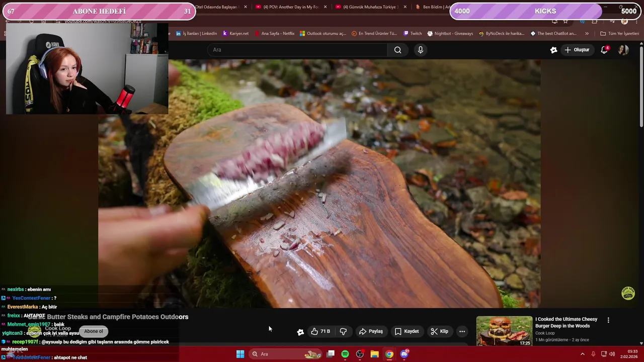This screenshot has height=362, width=644.
Task: Open Ana Sayfa - Netflix bookmark
Action: coord(274,34)
